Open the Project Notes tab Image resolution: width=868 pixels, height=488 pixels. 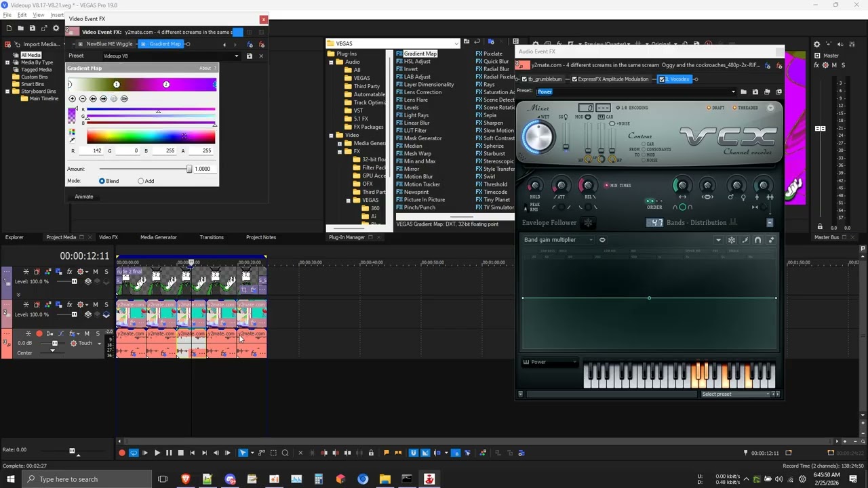[x=261, y=237]
